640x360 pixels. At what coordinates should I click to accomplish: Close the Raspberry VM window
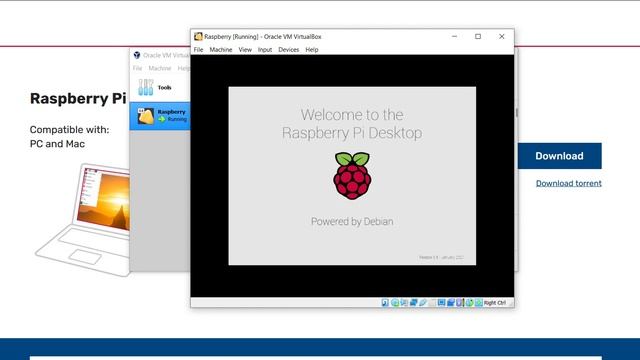(x=502, y=36)
